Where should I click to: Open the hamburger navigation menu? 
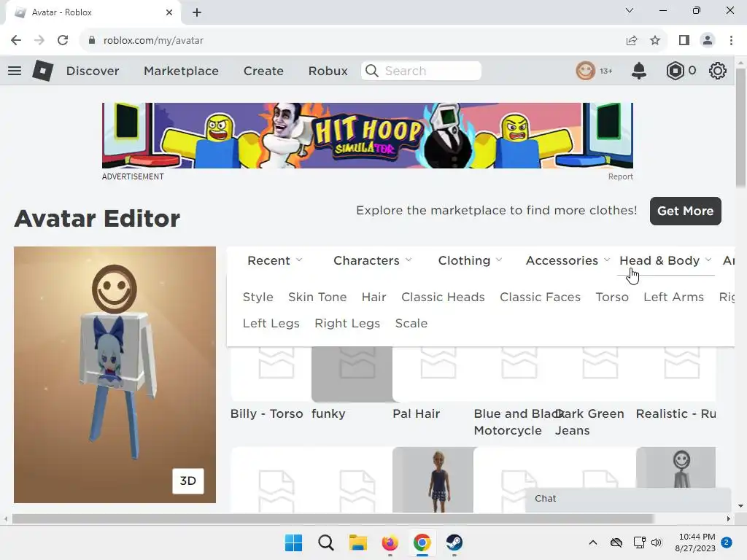coord(15,71)
